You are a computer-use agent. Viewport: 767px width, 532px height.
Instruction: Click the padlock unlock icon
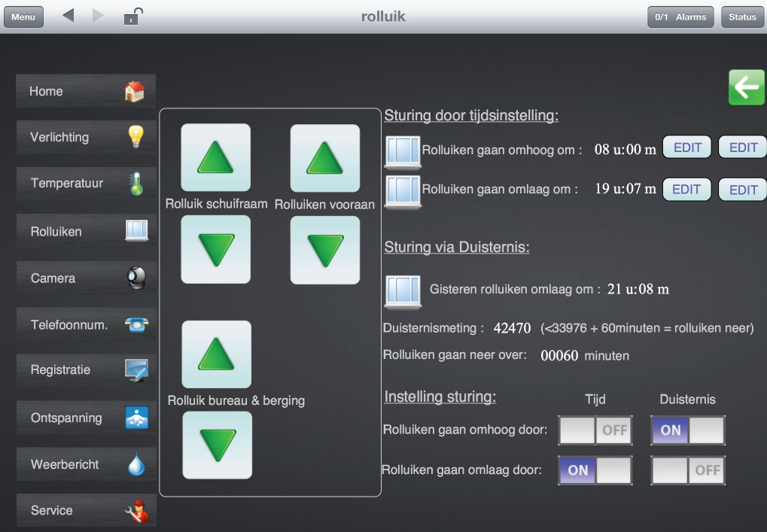(x=132, y=17)
